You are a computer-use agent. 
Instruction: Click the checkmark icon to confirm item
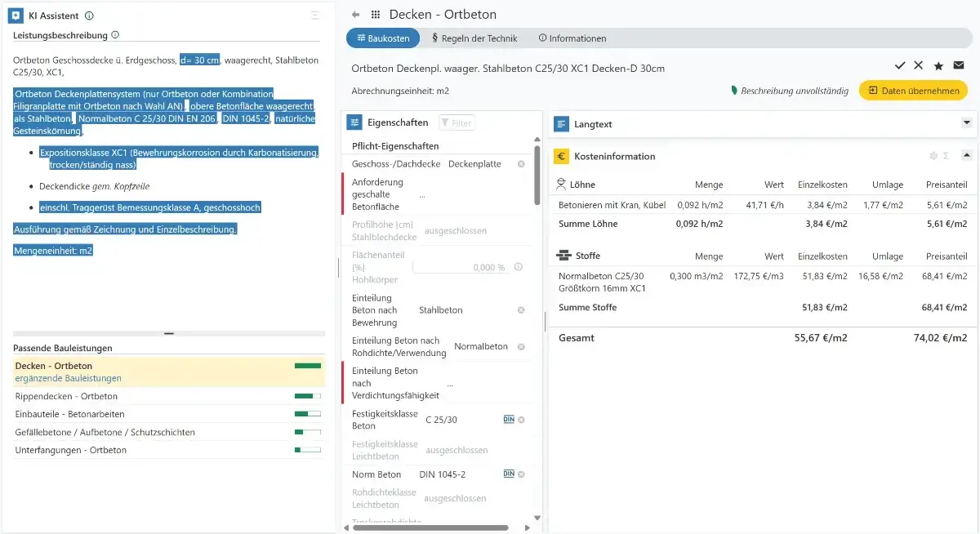(900, 65)
